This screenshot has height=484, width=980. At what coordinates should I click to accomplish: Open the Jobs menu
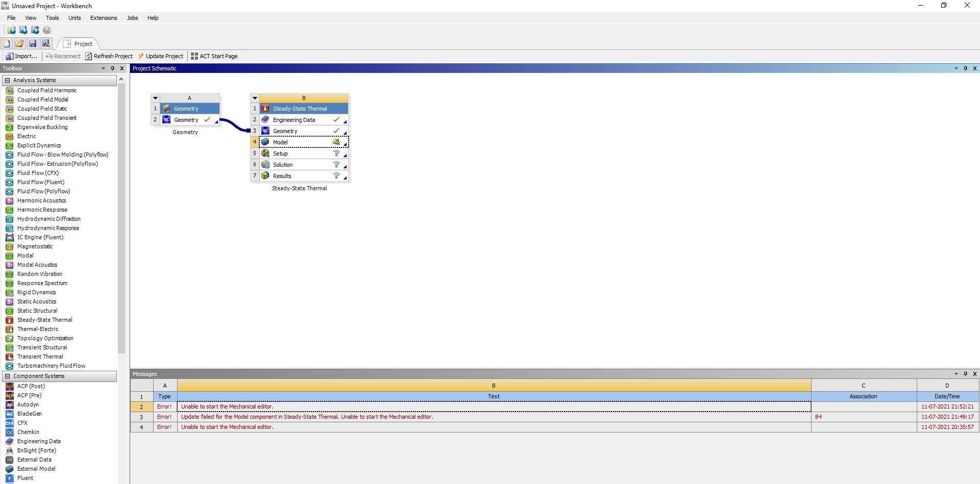click(x=132, y=18)
